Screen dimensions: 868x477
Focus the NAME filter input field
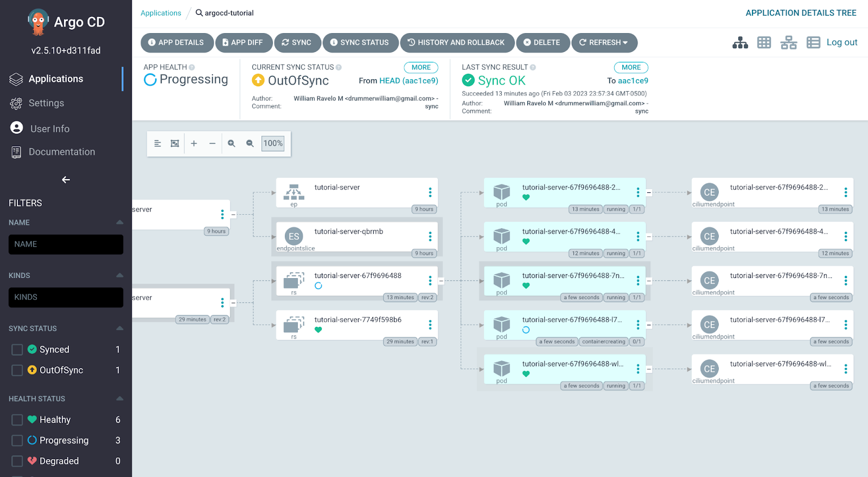[x=66, y=244]
